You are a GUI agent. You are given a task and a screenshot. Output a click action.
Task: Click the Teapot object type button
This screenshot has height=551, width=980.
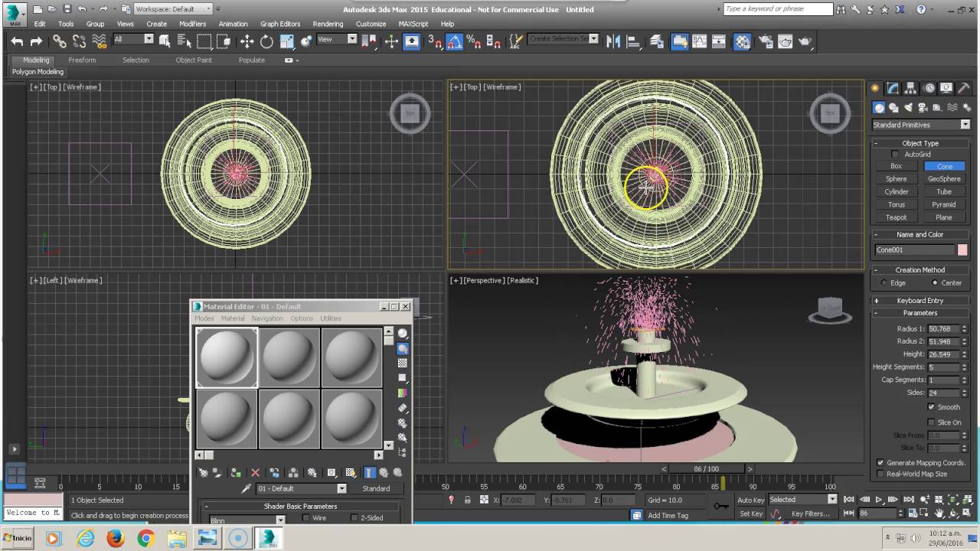[897, 217]
